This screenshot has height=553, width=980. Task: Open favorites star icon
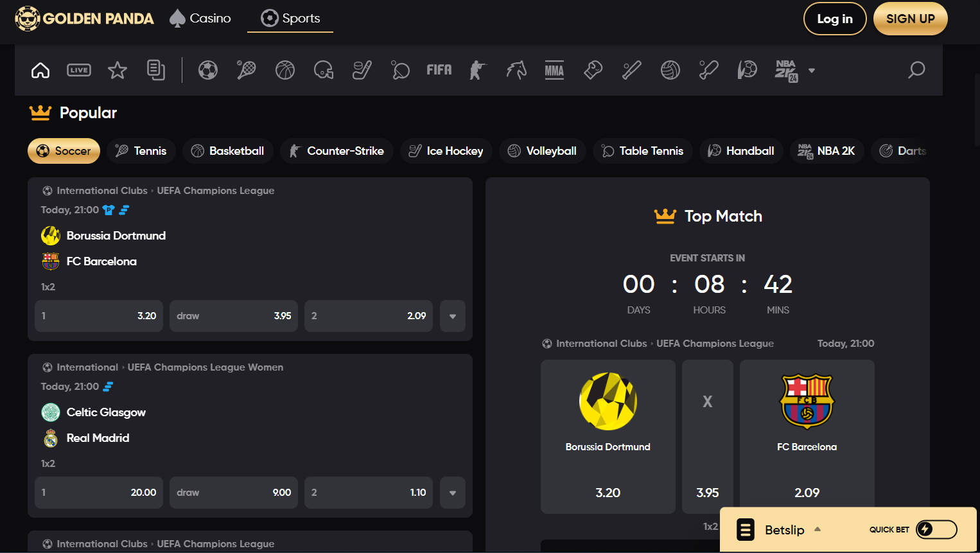(x=118, y=70)
